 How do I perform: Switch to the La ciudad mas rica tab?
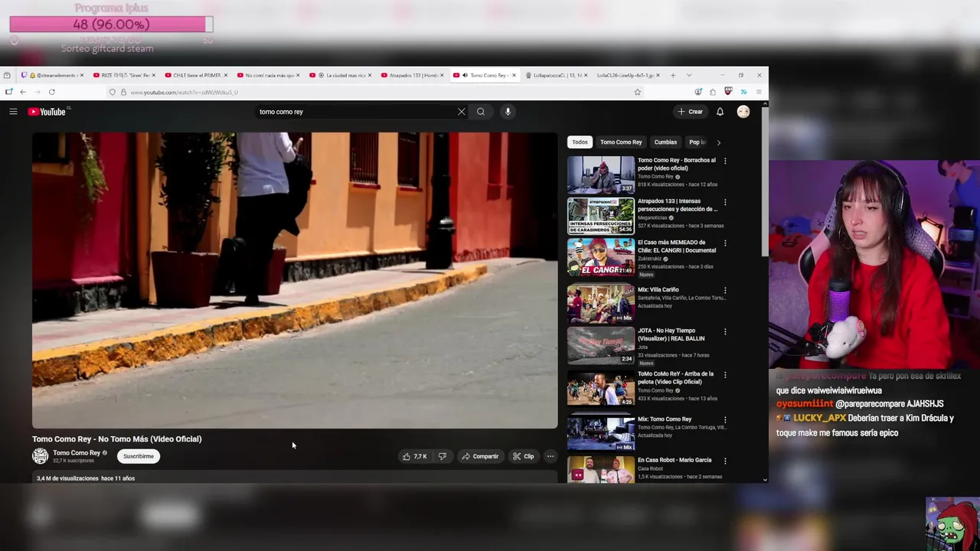pyautogui.click(x=339, y=75)
